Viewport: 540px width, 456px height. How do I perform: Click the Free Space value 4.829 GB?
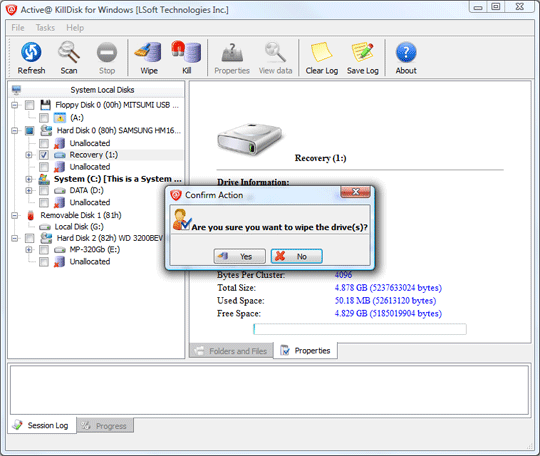(388, 314)
